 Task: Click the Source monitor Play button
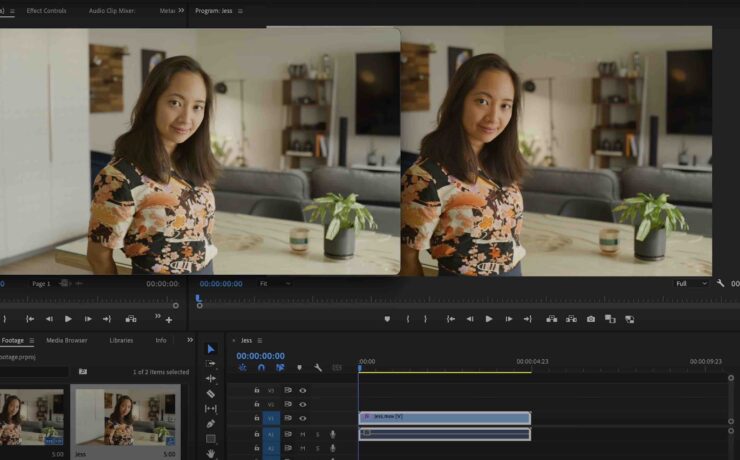tap(68, 319)
